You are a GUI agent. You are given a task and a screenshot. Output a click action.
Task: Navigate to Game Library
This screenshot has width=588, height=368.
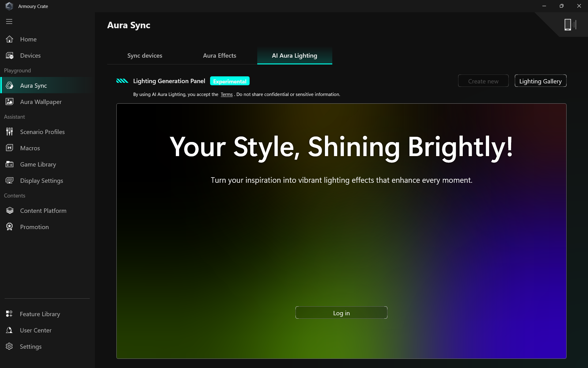click(38, 164)
